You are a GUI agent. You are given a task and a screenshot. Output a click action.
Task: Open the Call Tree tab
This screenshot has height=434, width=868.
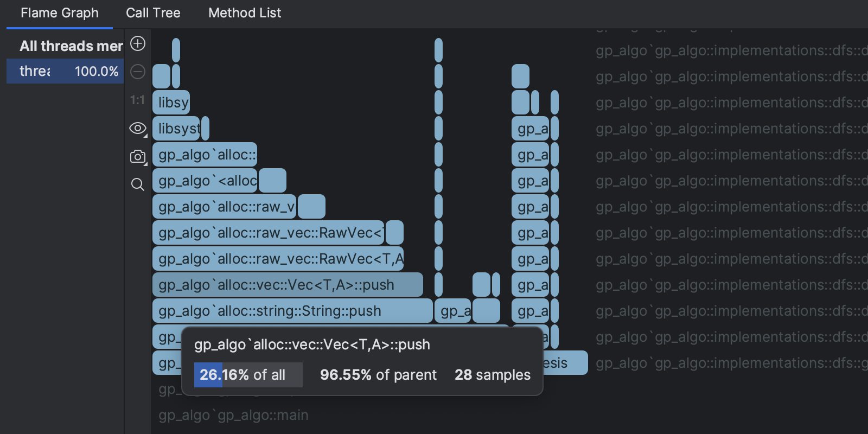(153, 13)
